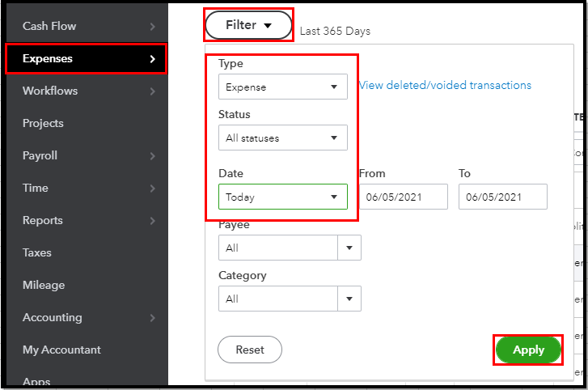Viewport: 588px width, 390px height.
Task: Expand the Time submenu chevron
Action: (x=152, y=189)
